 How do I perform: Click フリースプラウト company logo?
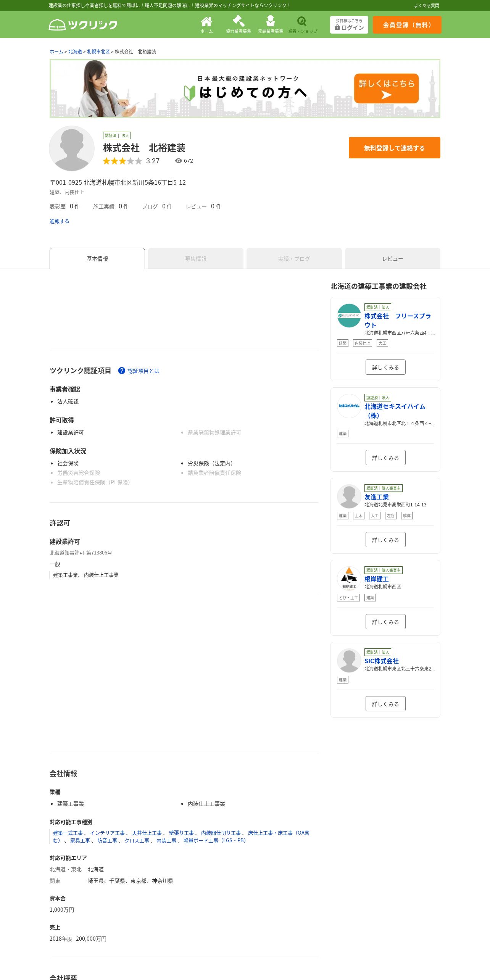click(x=349, y=316)
